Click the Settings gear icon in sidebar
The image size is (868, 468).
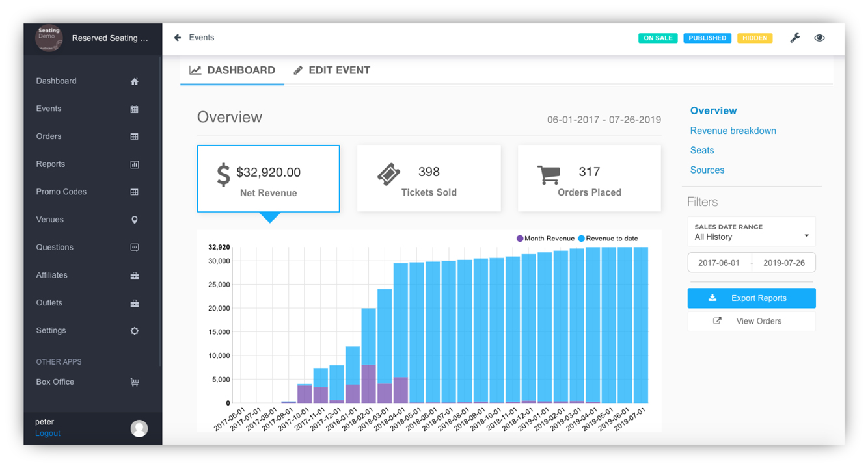(134, 331)
